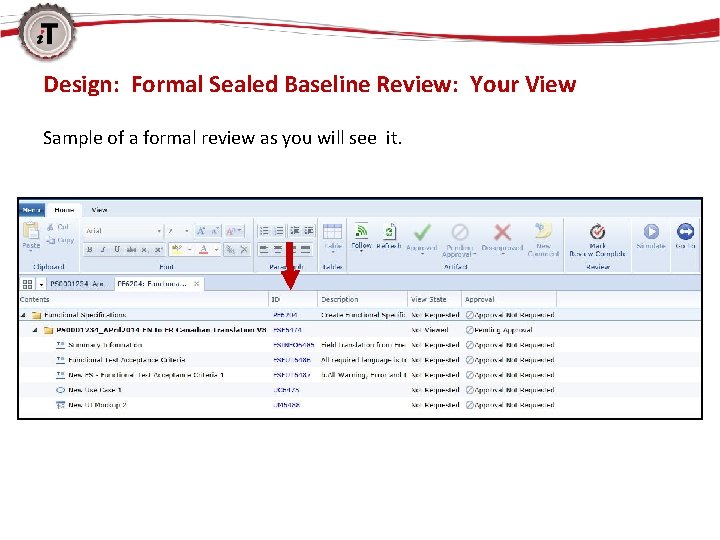Toggle underline formatting
This screenshot has height=540, width=720.
117,249
